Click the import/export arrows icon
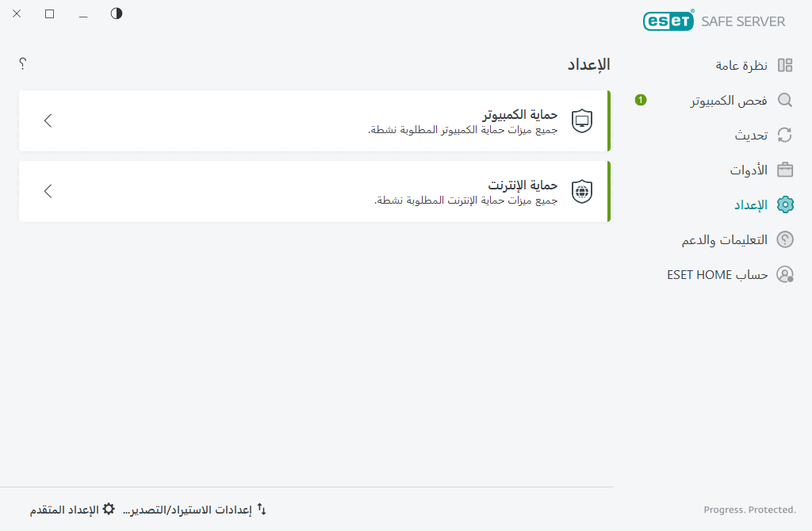Image resolution: width=812 pixels, height=531 pixels. pyautogui.click(x=262, y=510)
